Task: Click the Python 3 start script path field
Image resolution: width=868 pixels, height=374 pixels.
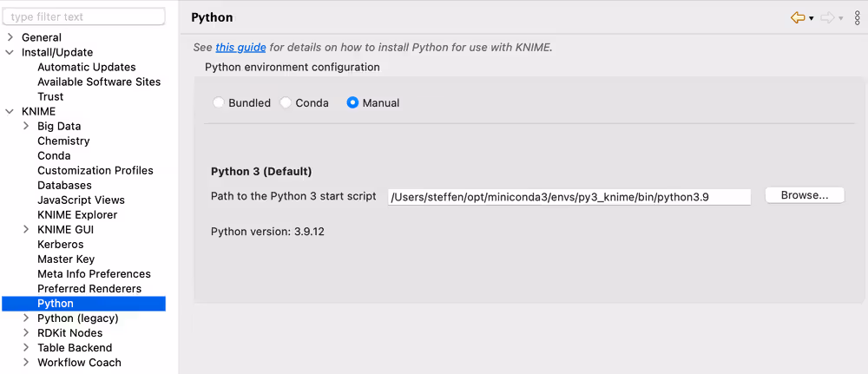Action: point(569,197)
